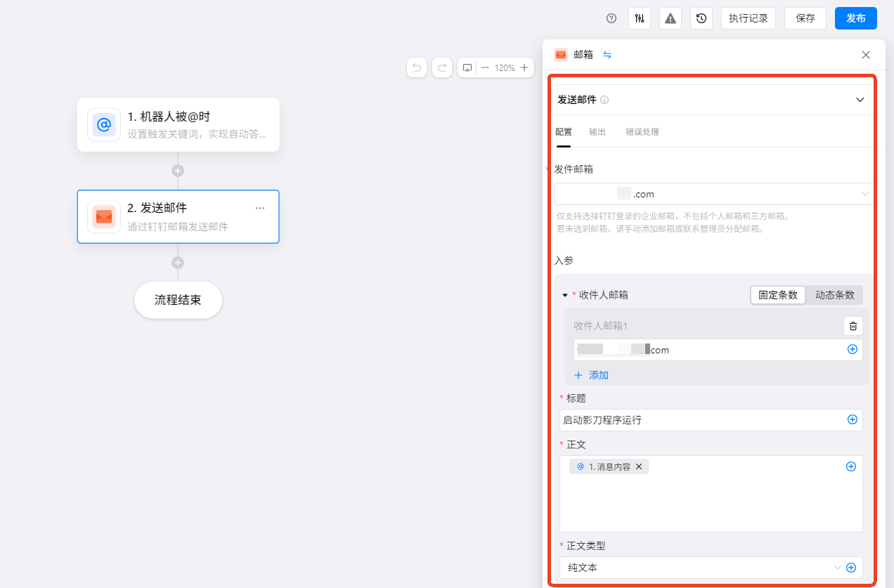Screen dimensions: 894x588
Task: Switch the 邮箱 connector with swap icon
Action: 607,55
